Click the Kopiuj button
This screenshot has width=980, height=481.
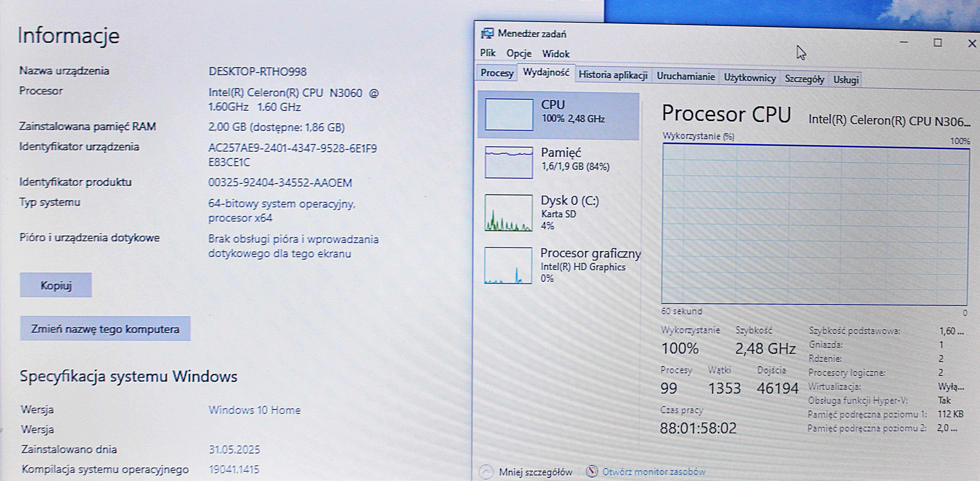coord(56,285)
